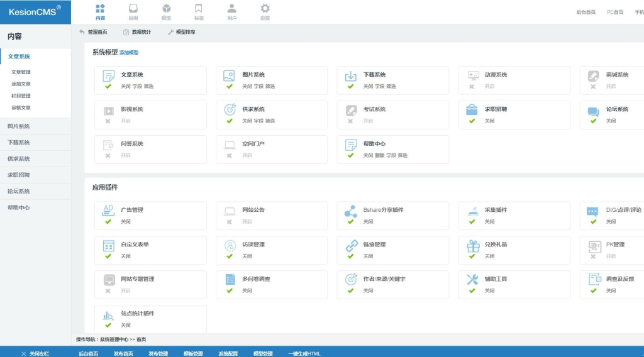Click the 调查及反馈 icon
Screen dimensions: 644x357
click(x=595, y=278)
